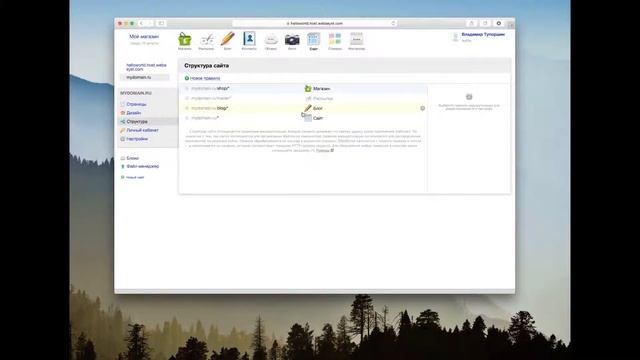This screenshot has width=640, height=360.
Task: Open a new tab with plus button
Action: [x=511, y=25]
